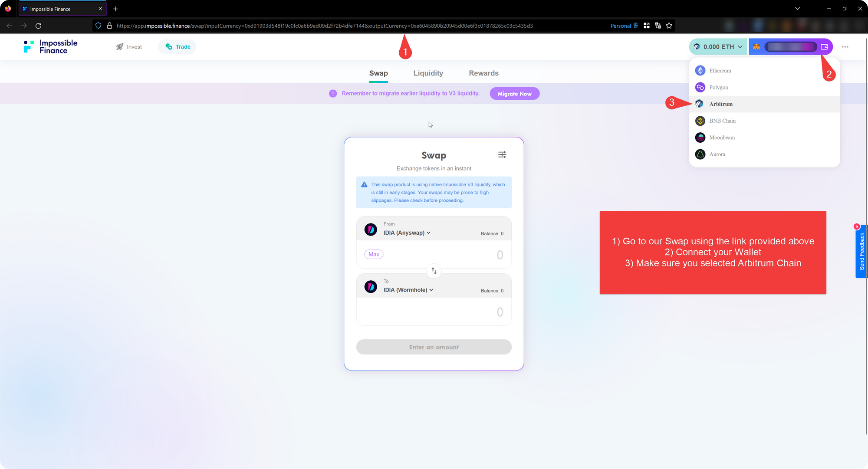Click the warning triangle in swap notice
868x469 pixels.
pos(365,185)
